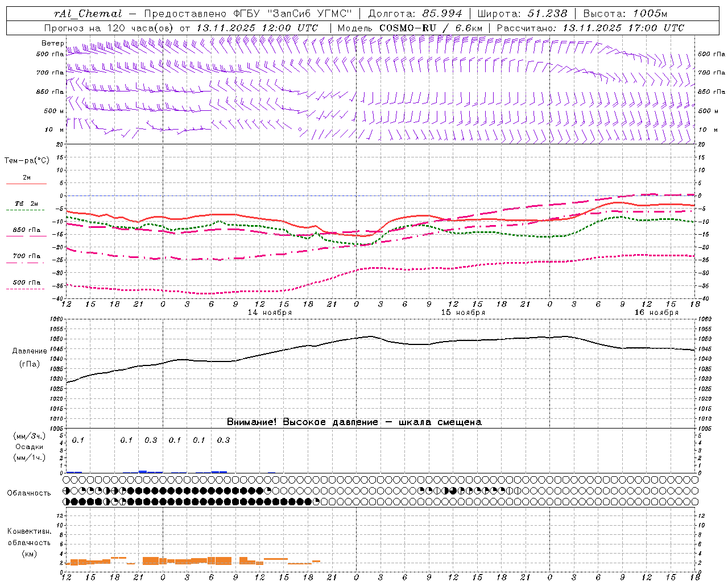Click the (мм/1ч.) precipitation unit label
The height and width of the screenshot is (582, 728).
click(30, 458)
